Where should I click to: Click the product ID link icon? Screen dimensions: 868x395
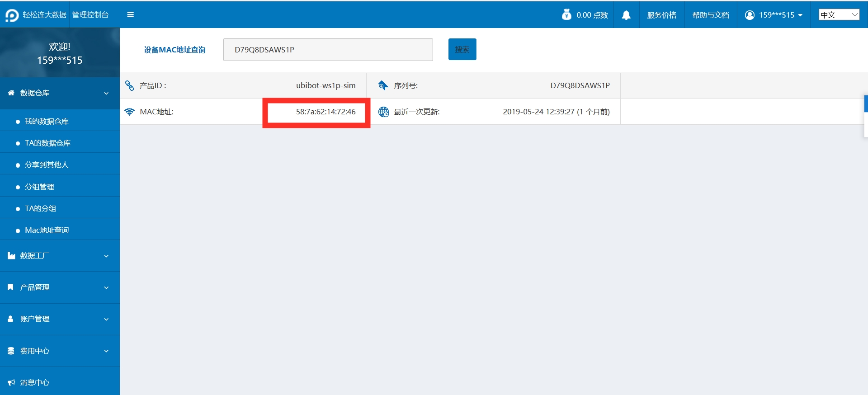130,85
